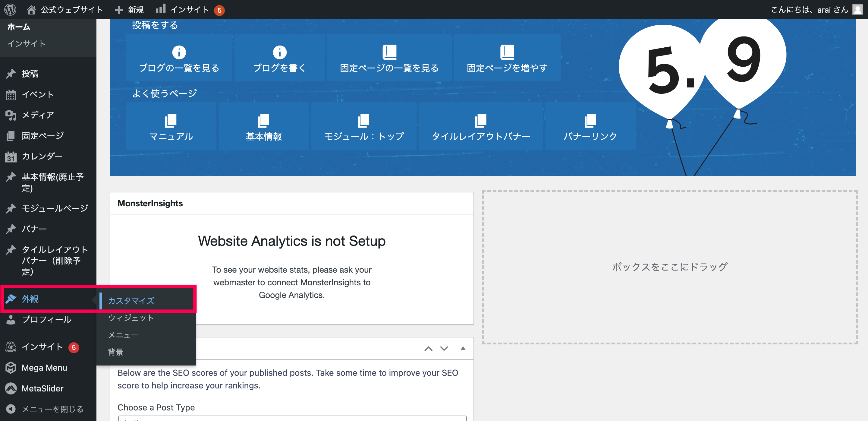Select ウィジェット in the 外観 submenu
868x421 pixels.
[x=131, y=318]
